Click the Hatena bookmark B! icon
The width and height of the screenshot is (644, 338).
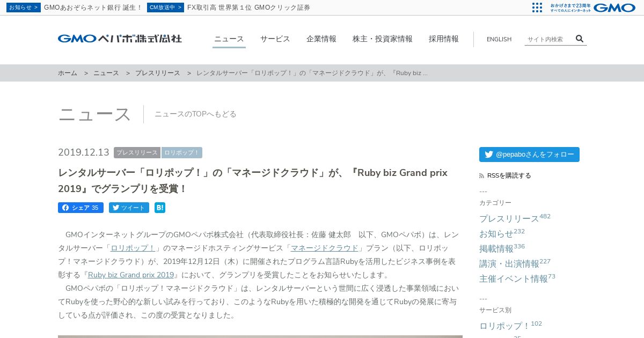point(160,208)
